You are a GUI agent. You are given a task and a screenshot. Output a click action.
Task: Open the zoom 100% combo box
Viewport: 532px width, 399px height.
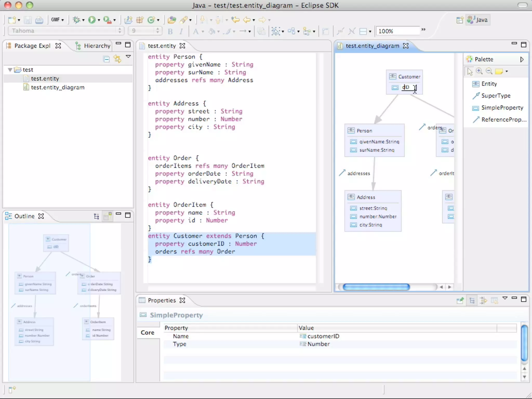click(x=397, y=31)
